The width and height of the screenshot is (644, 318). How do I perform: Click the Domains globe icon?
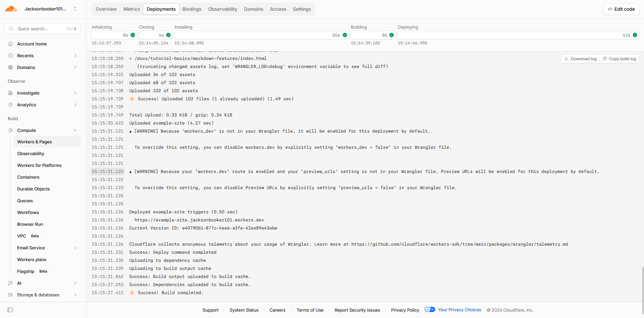(10, 67)
